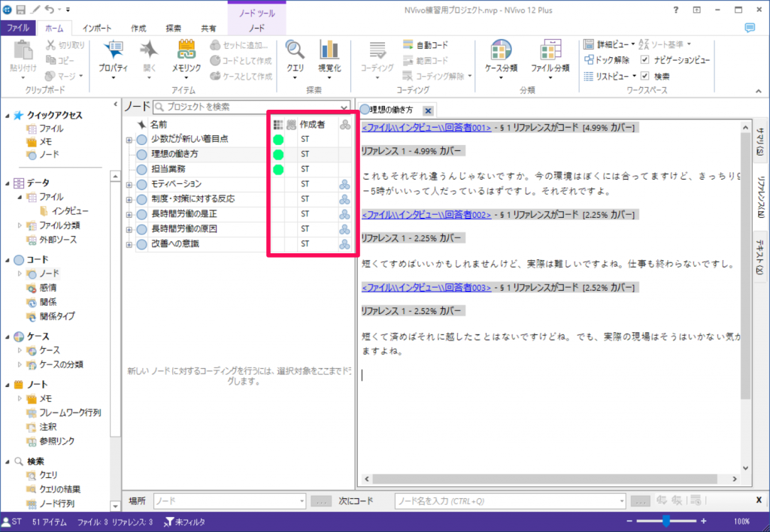Click the 自動コード (Auto Code) icon
This screenshot has width=770, height=532.
[426, 45]
